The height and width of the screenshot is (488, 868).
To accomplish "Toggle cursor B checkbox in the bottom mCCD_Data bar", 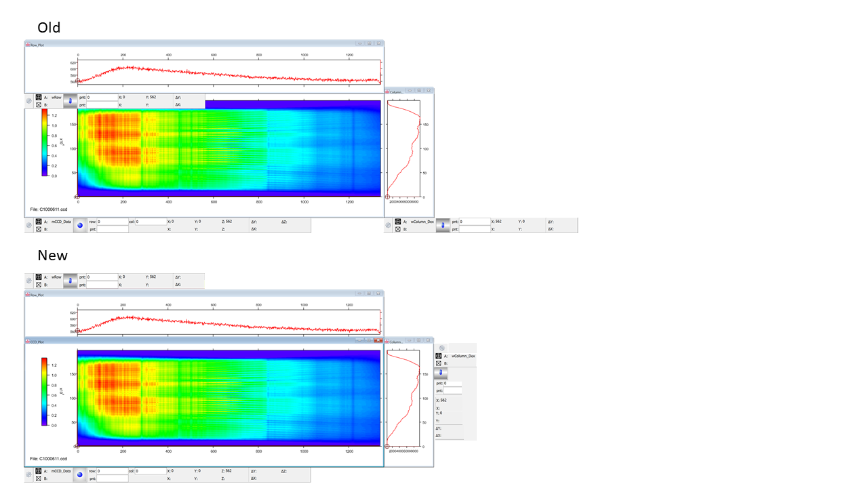I will (39, 479).
